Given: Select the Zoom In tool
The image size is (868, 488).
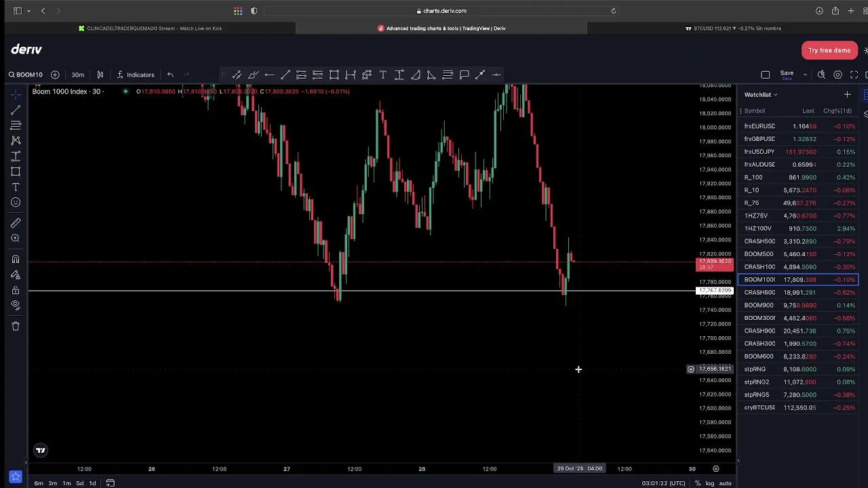Looking at the screenshot, I should pos(16,239).
